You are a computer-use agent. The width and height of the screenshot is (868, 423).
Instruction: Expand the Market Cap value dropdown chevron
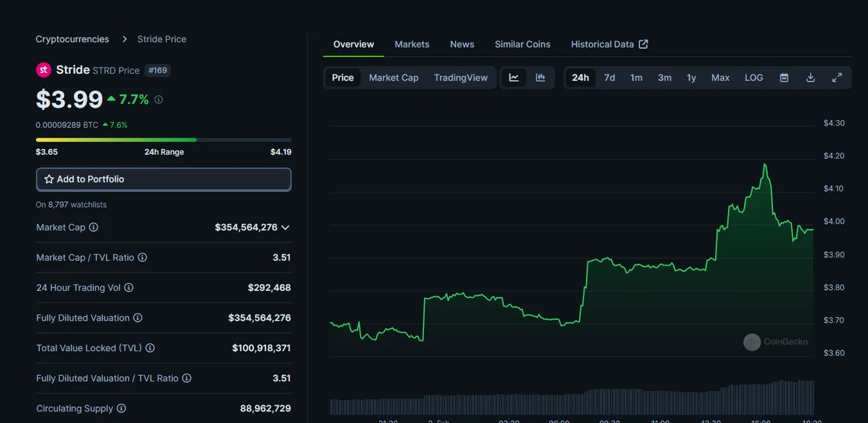(x=285, y=228)
